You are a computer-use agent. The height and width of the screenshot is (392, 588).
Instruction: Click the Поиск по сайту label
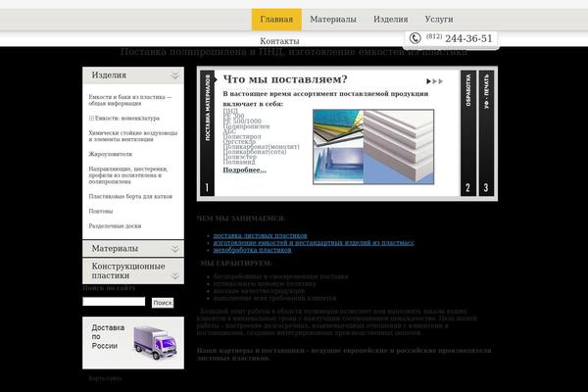click(109, 288)
